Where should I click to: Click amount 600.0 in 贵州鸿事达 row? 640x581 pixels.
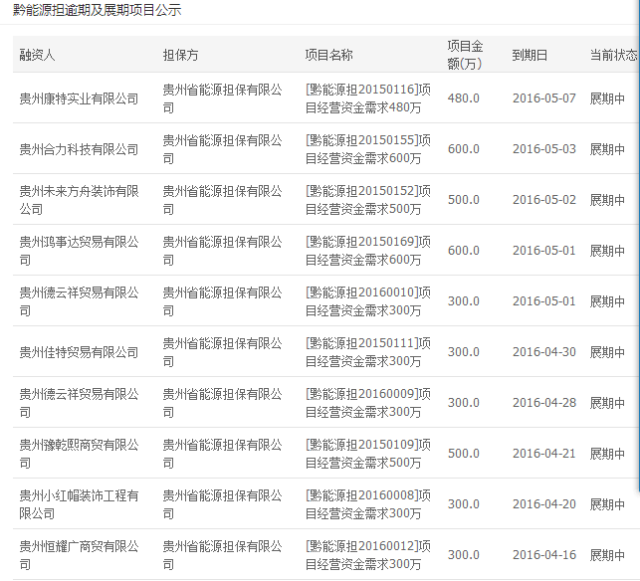[x=464, y=250]
